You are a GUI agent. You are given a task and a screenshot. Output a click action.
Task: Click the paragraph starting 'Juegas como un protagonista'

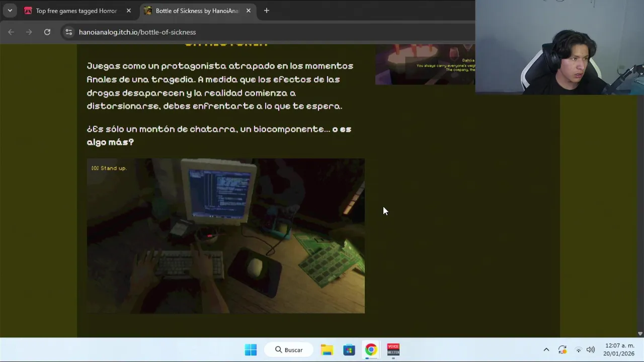(220, 86)
